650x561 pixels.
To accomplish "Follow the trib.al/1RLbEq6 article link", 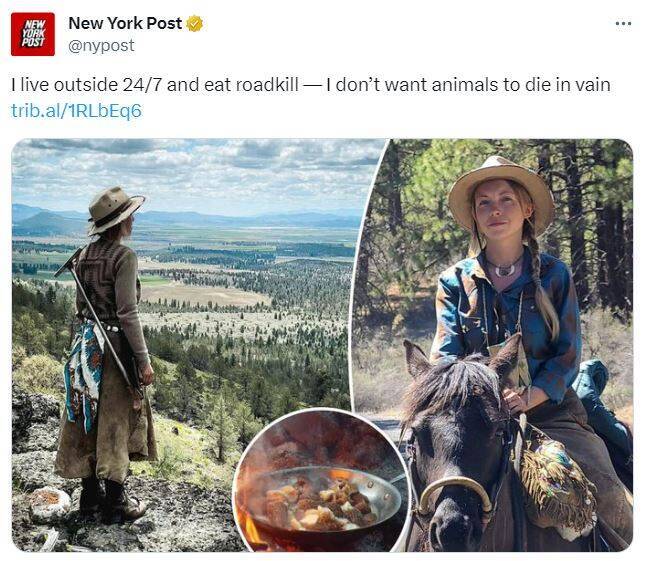I will tap(76, 110).
